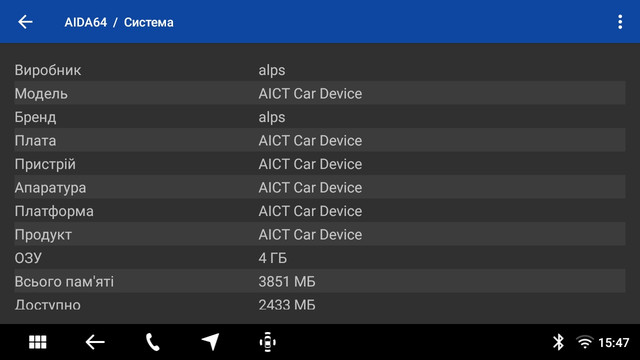The image size is (640, 360).
Task: Tap the Bluetooth status icon
Action: coord(558,342)
